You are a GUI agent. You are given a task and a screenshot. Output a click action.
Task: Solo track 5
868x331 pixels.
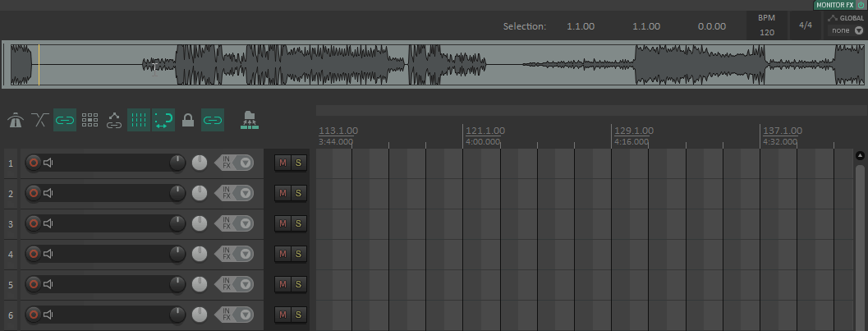coord(298,284)
